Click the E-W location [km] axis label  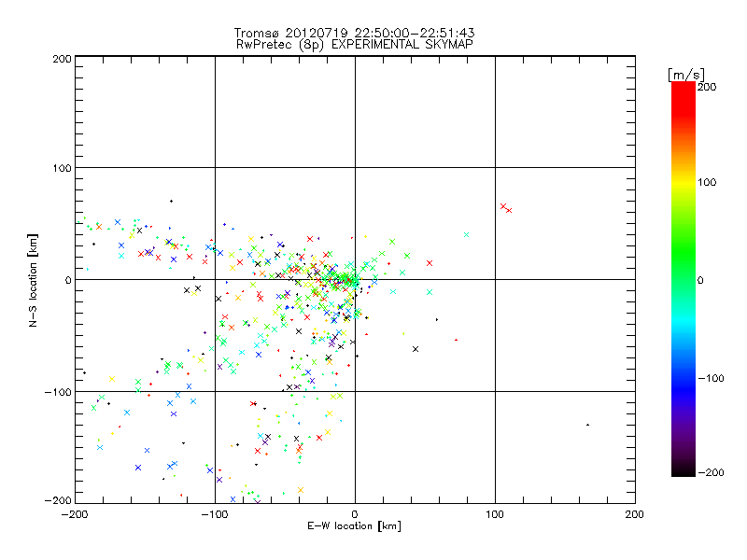click(355, 526)
